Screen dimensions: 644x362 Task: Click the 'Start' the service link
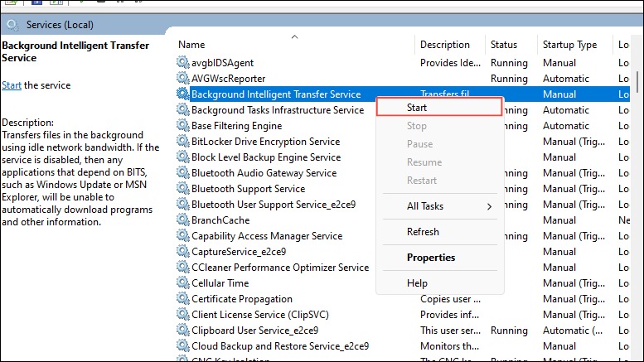(12, 85)
